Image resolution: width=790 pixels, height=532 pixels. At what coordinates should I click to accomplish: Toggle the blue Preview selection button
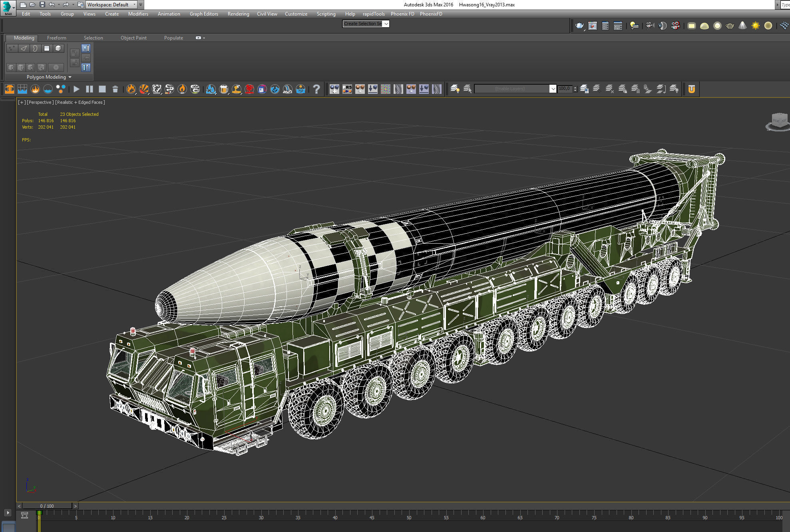click(x=86, y=48)
